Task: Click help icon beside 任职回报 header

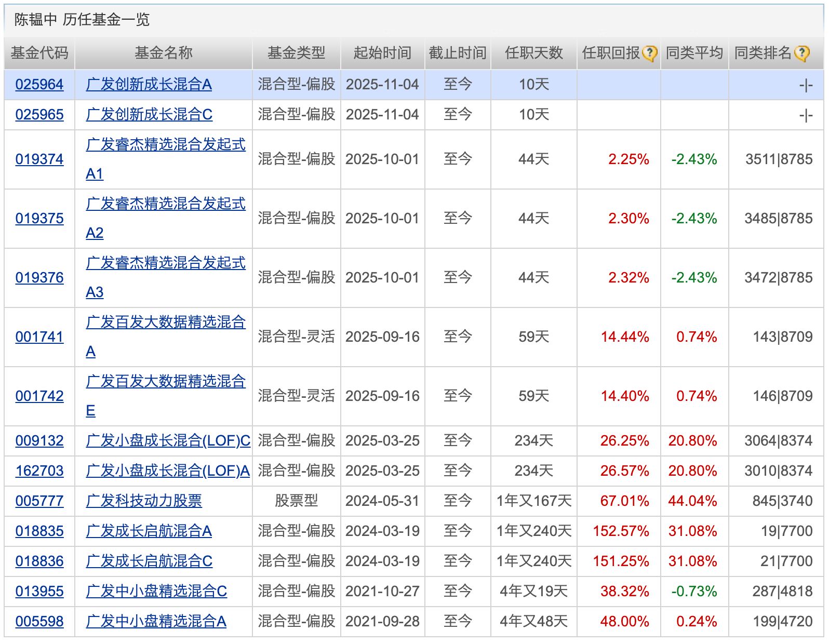Action: [x=649, y=53]
